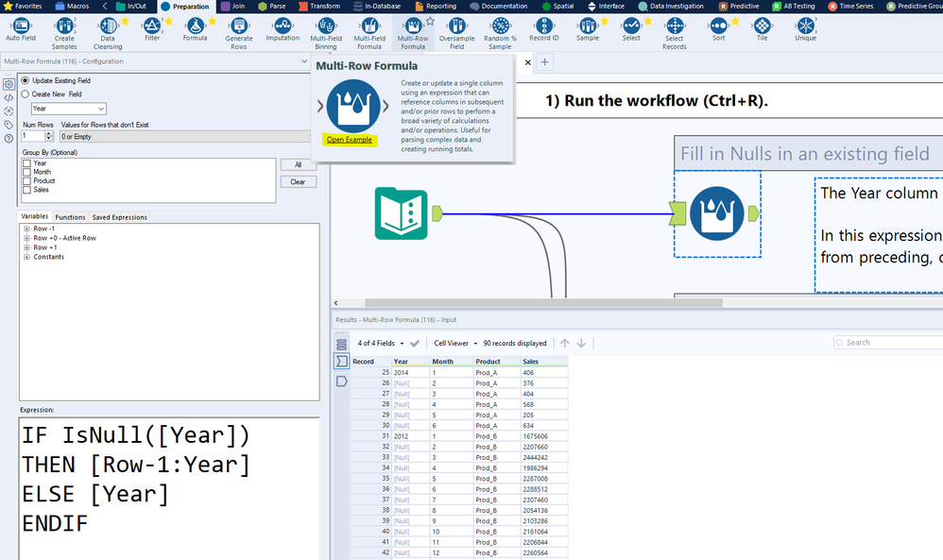
Task: Select the Imputation tool
Action: click(x=283, y=30)
